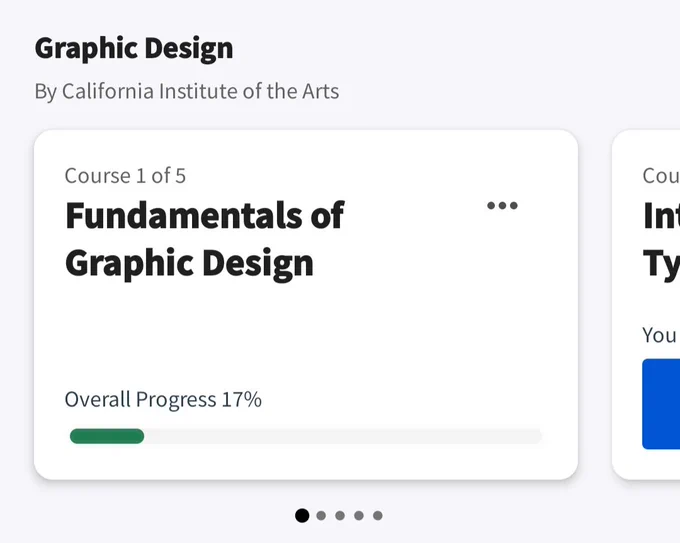
Task: Jump to the second carousel page dot
Action: (321, 516)
